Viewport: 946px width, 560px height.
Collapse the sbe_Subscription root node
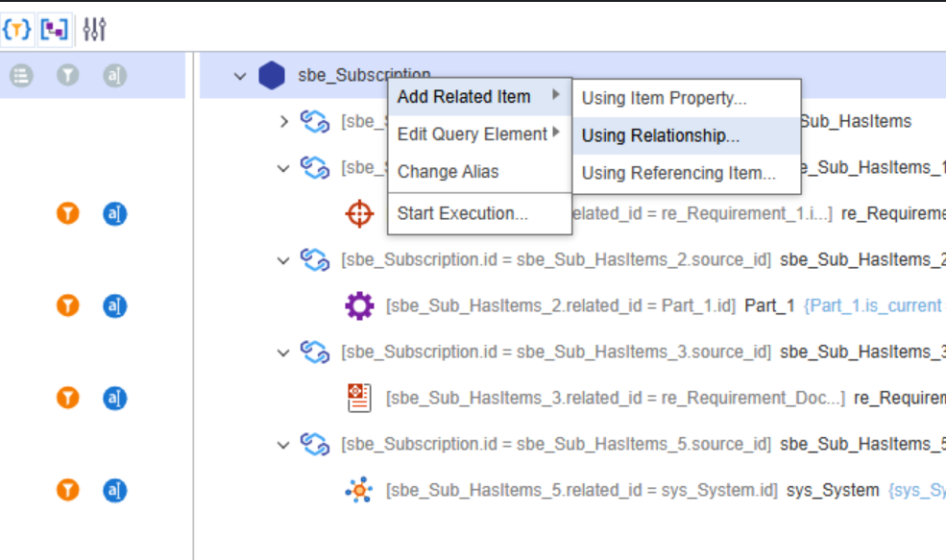pos(240,76)
